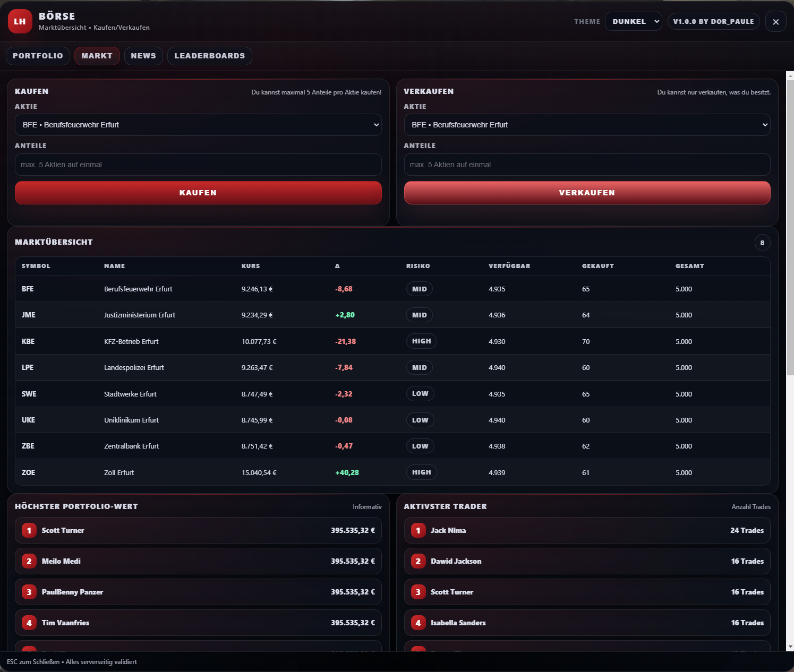Click the MID risk badge for Berufsfeuerwehr Erfurt

(420, 289)
